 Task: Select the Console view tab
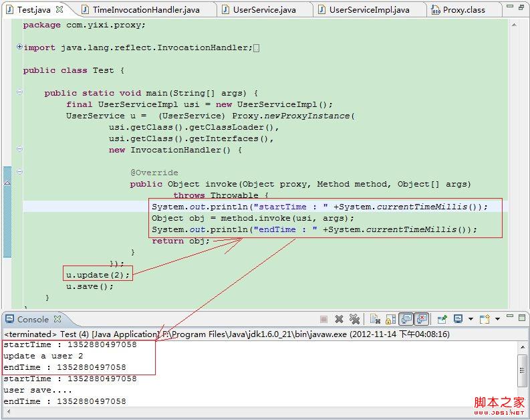(x=33, y=319)
